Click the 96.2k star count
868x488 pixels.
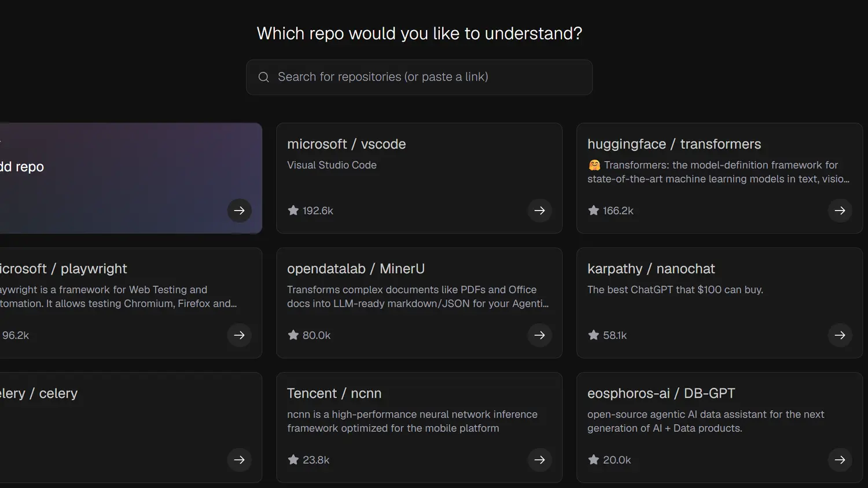tap(16, 335)
